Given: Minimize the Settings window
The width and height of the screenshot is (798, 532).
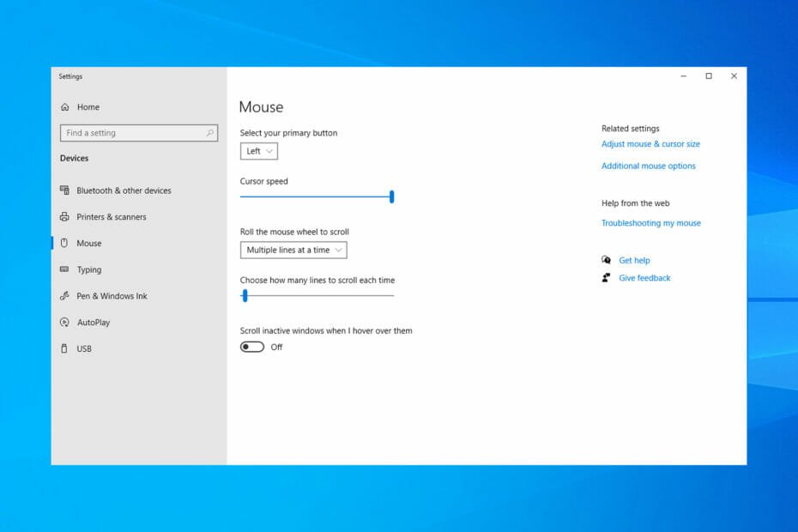Looking at the screenshot, I should (x=684, y=76).
